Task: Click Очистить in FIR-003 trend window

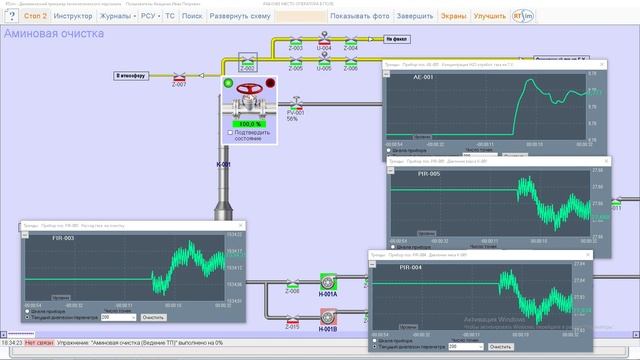Action: point(153,317)
